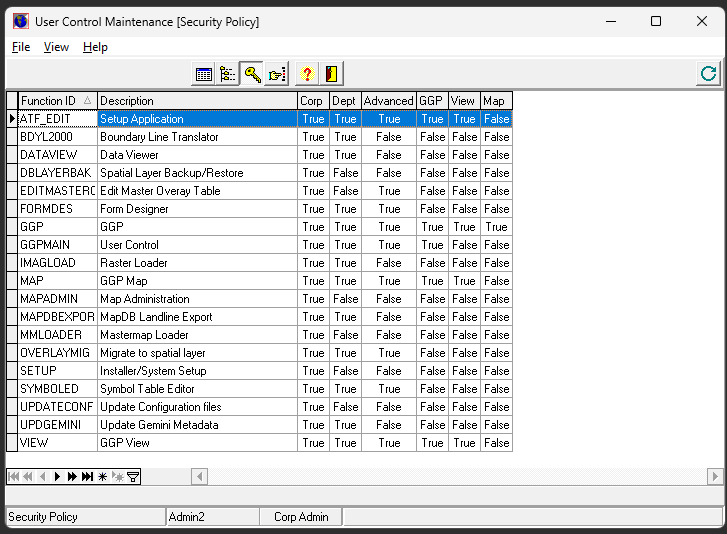Go to previous record with single left arrow
Image resolution: width=727 pixels, height=534 pixels.
coord(43,477)
